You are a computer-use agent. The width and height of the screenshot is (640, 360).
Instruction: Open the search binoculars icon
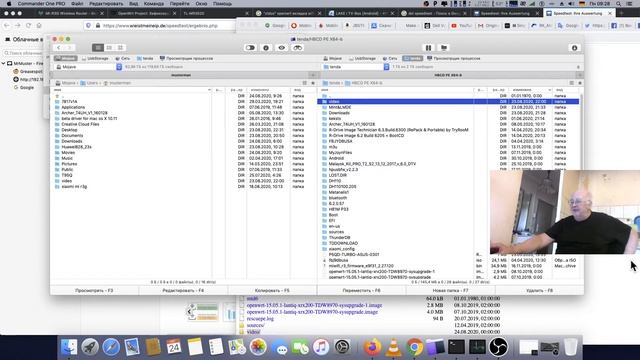pyautogui.click(x=298, y=48)
